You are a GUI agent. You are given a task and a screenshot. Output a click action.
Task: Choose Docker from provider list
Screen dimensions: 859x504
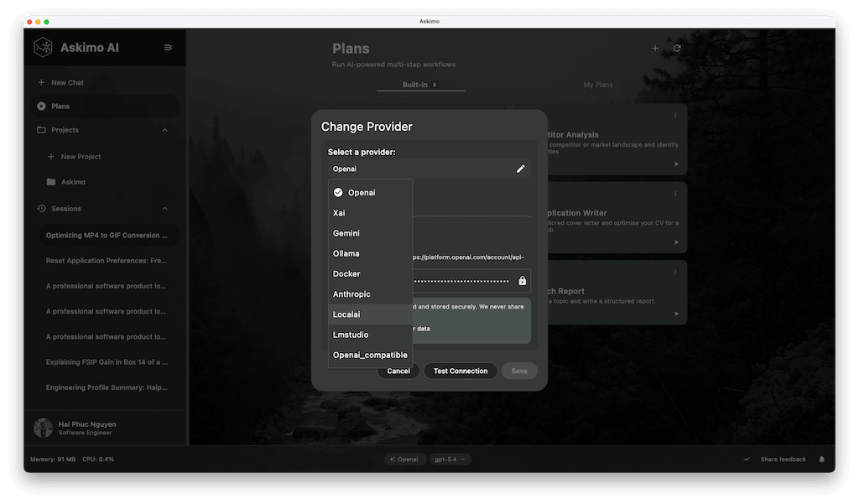370,273
